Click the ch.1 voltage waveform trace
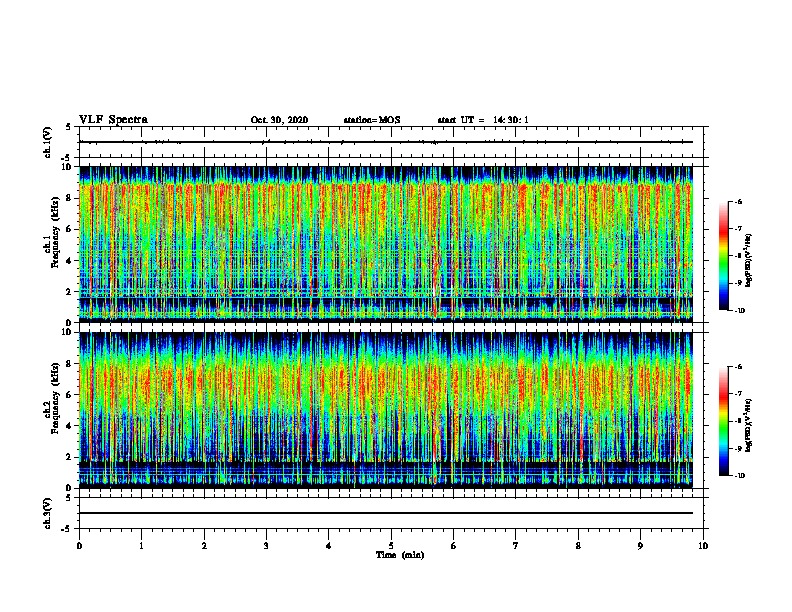 point(386,142)
